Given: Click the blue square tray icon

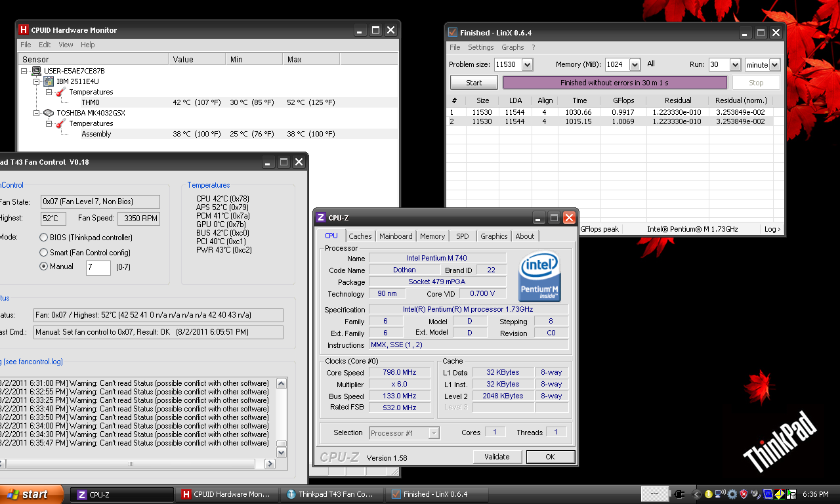Looking at the screenshot, I should 767,494.
